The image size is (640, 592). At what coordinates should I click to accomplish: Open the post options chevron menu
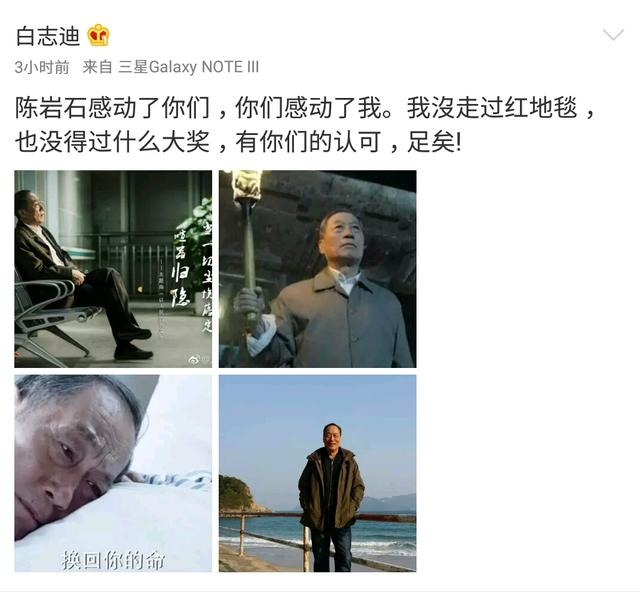coord(613,35)
